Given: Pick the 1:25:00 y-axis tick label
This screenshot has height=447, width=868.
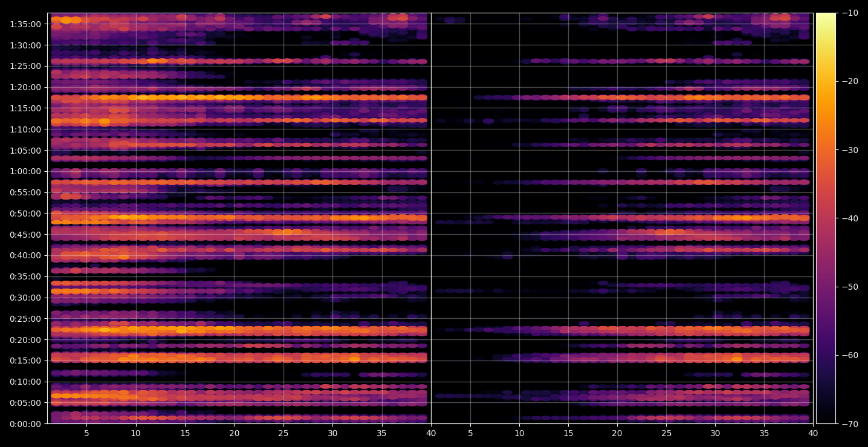Looking at the screenshot, I should click(26, 66).
